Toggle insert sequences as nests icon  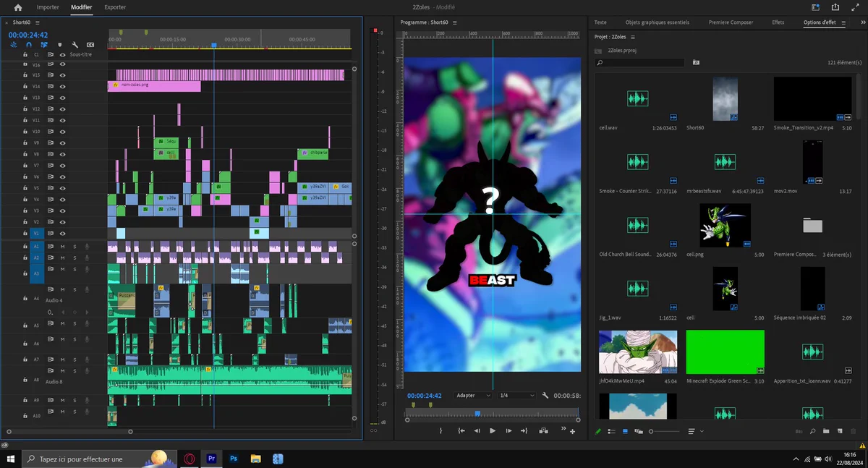point(14,45)
